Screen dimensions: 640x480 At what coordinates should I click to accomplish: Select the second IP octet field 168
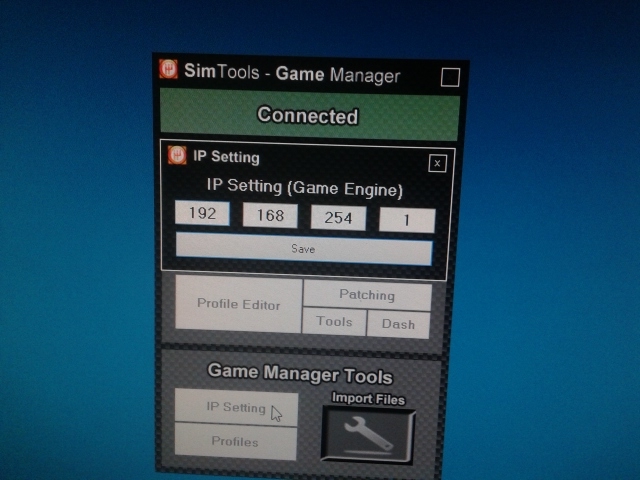270,215
